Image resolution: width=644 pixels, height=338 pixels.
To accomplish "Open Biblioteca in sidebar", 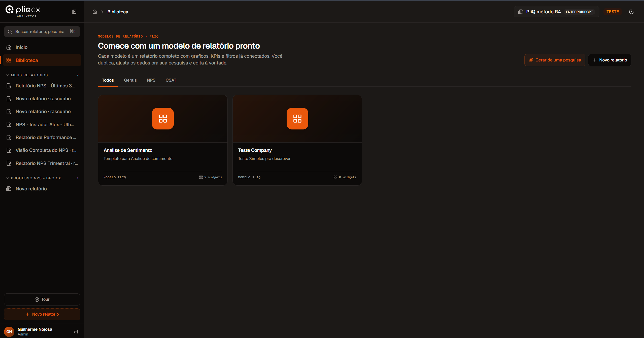I will [42, 60].
